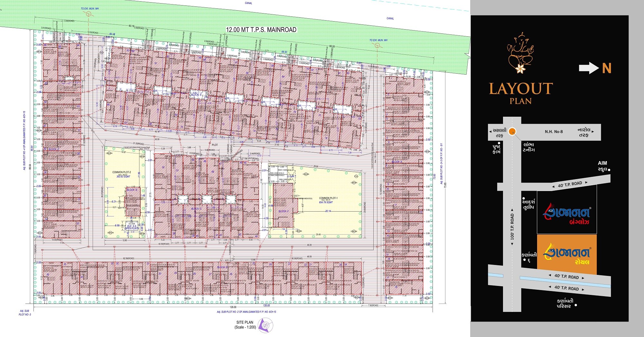Screen dimensions: 644x337
Task: Click the 12.00 MT T.P.S. MAINROAD label
Action: [x=261, y=30]
